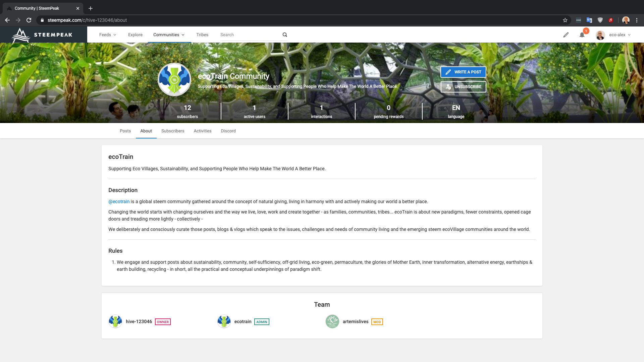
Task: Open ecotrain admin profile name
Action: coord(243,321)
